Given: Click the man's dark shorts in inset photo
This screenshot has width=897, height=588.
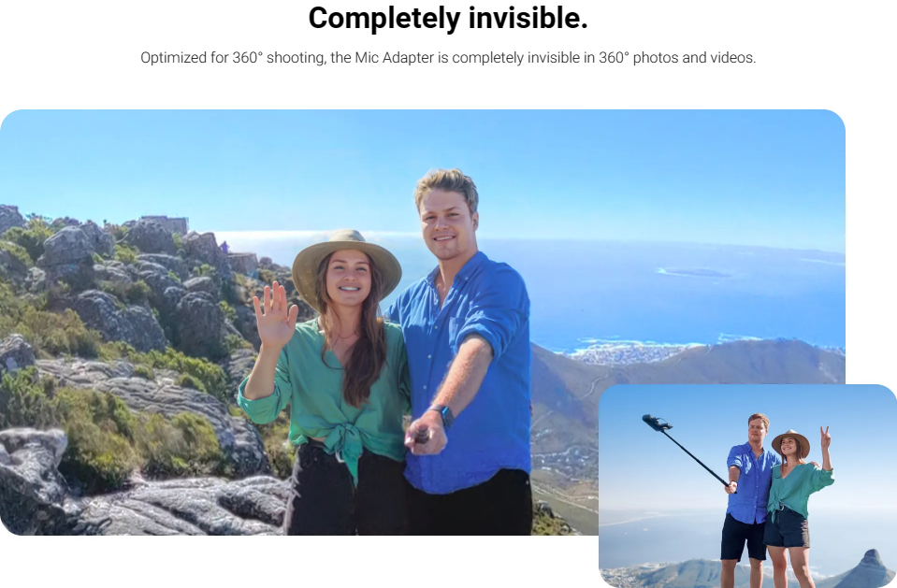Looking at the screenshot, I should [x=743, y=538].
